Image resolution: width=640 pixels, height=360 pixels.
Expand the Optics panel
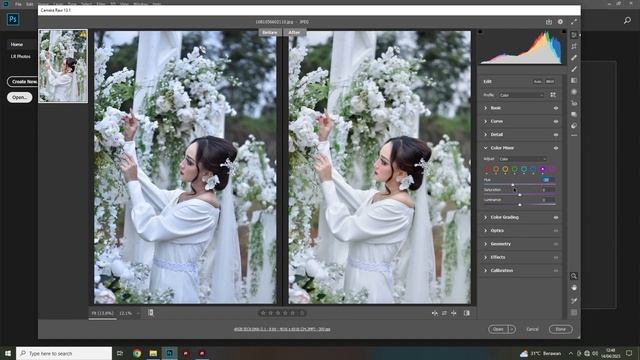(486, 231)
